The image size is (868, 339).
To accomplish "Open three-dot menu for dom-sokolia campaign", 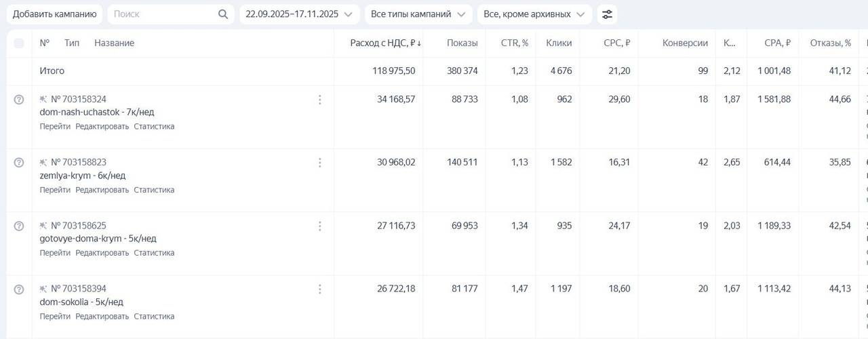I will click(x=319, y=290).
